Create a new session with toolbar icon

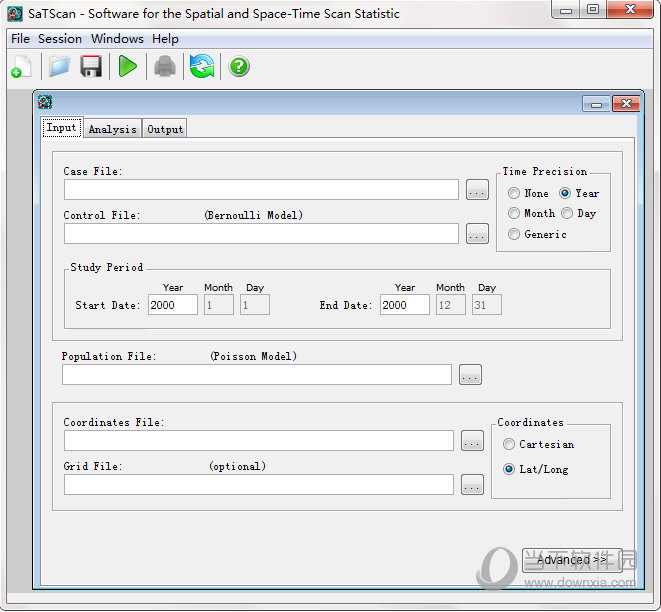coord(21,67)
